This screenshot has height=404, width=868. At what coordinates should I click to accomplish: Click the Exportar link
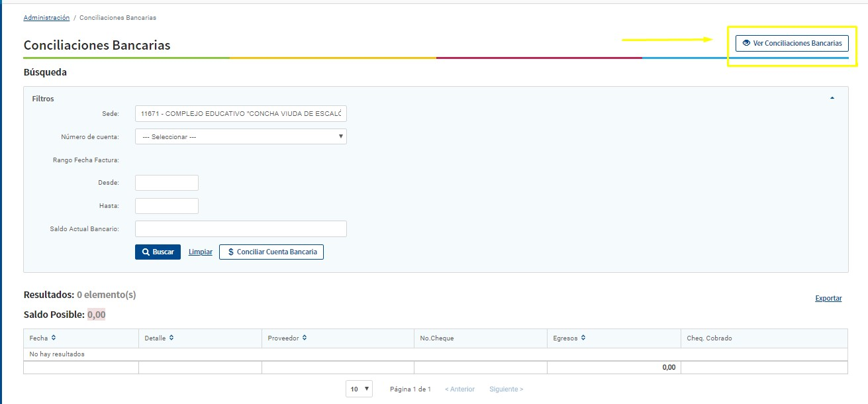pyautogui.click(x=828, y=298)
